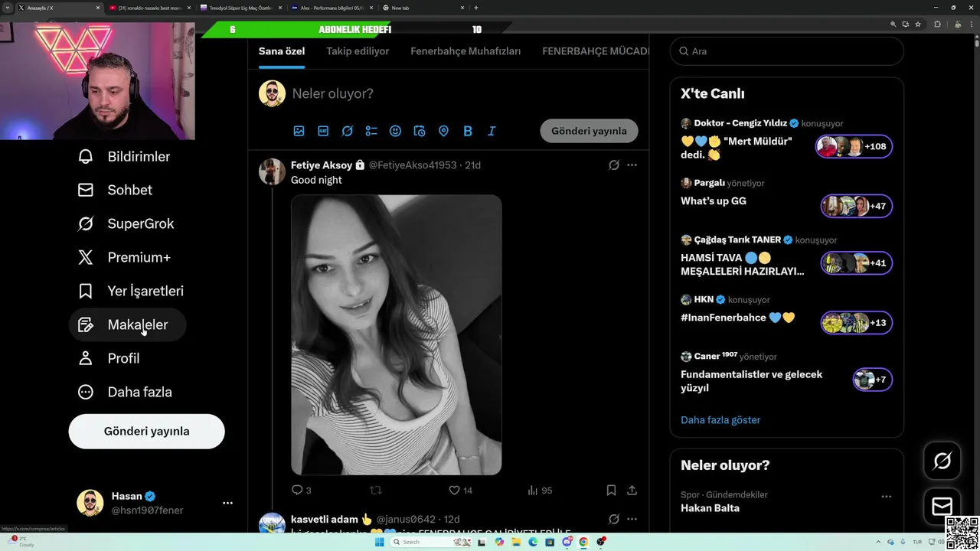Screen dimensions: 980x551
Task: Like the Good night post
Action: 460,490
